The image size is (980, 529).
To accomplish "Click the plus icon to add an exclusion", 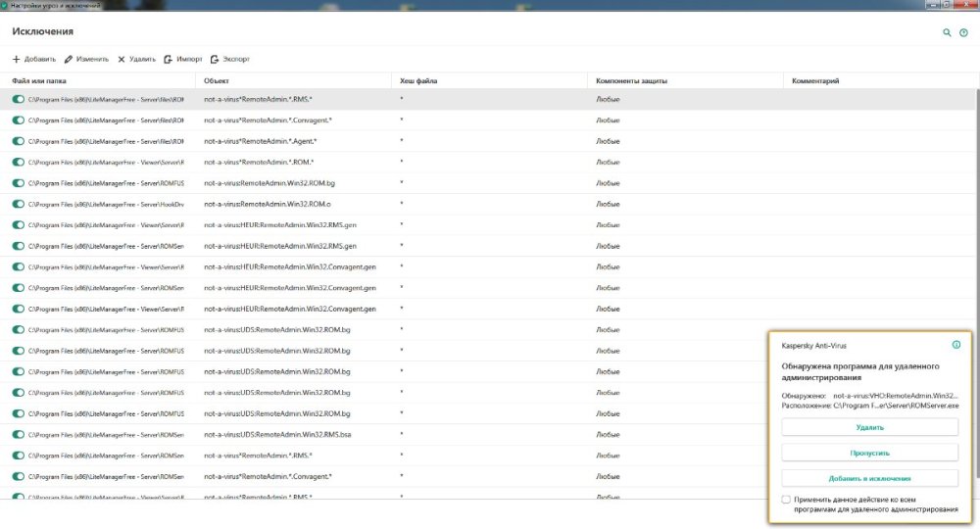I will pyautogui.click(x=17, y=60).
